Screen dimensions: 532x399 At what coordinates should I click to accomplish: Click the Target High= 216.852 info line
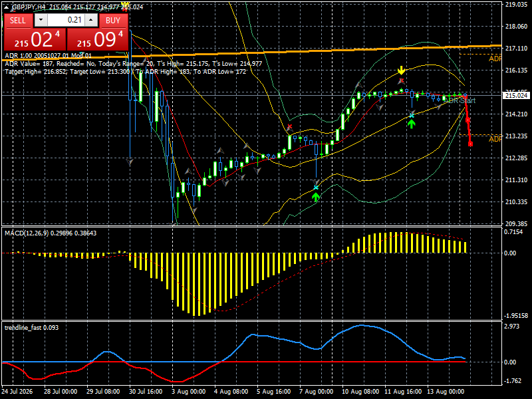(x=125, y=72)
